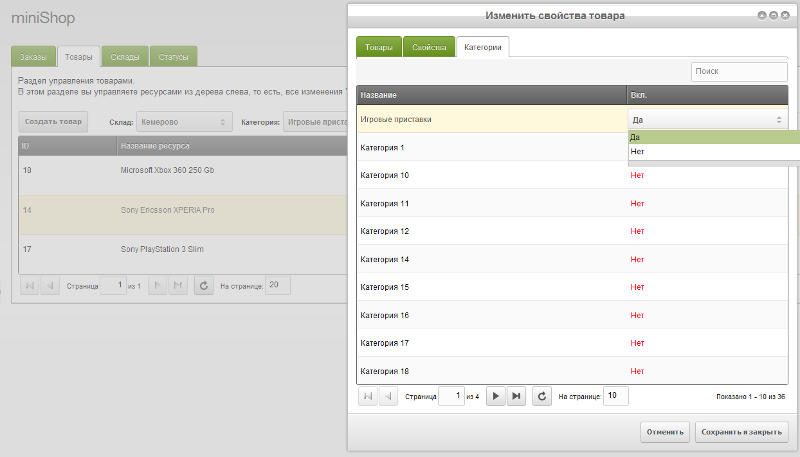Viewport: 800px width, 457px height.
Task: Open the Статусы tab in miniShop
Action: (173, 57)
